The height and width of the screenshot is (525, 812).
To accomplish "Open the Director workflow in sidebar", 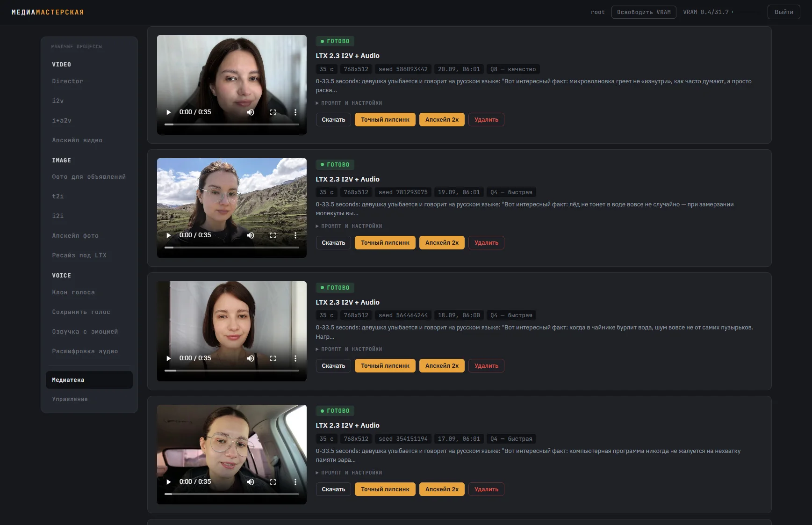I will (x=67, y=81).
